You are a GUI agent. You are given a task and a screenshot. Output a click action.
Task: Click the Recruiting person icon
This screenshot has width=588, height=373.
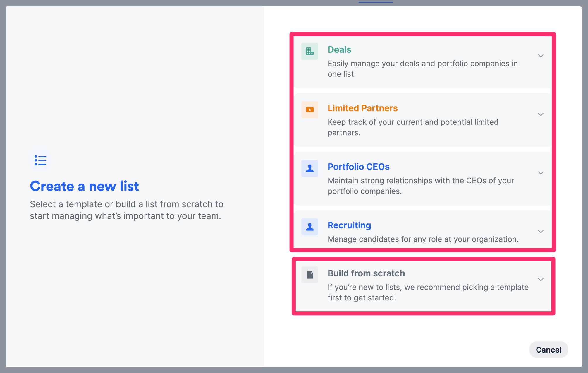click(x=310, y=227)
